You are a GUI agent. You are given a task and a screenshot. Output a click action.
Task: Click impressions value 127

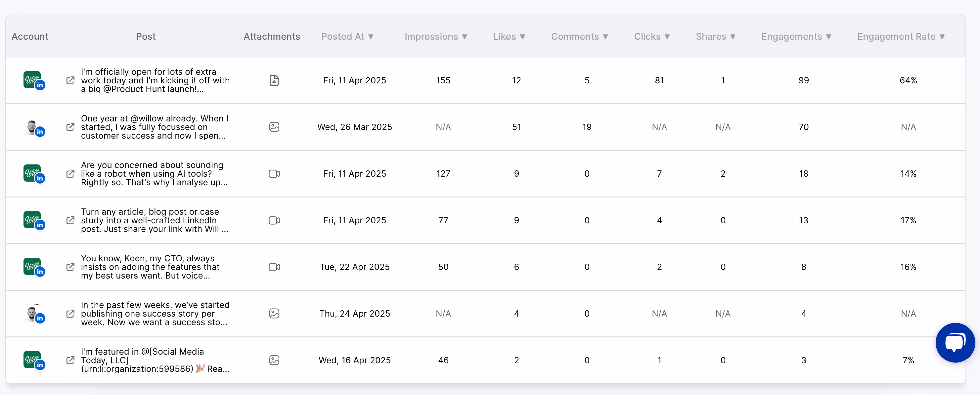coord(443,174)
